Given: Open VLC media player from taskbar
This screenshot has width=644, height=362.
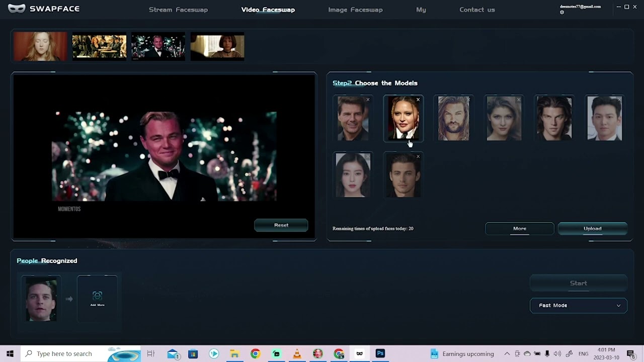Looking at the screenshot, I should (297, 354).
